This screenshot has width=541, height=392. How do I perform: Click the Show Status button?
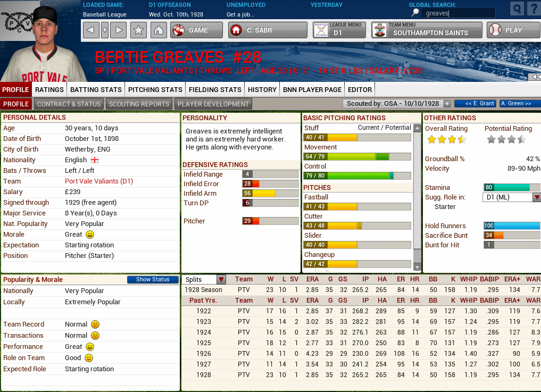pos(153,279)
